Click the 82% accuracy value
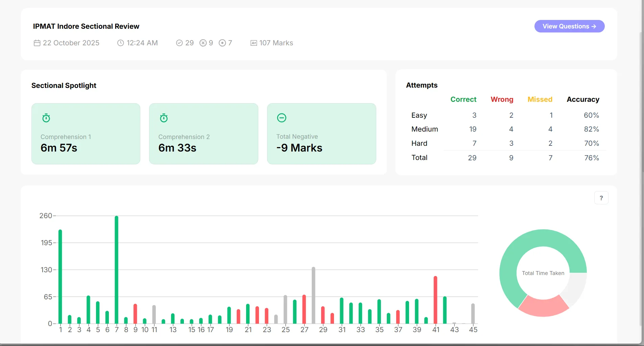The height and width of the screenshot is (346, 644). click(x=591, y=129)
